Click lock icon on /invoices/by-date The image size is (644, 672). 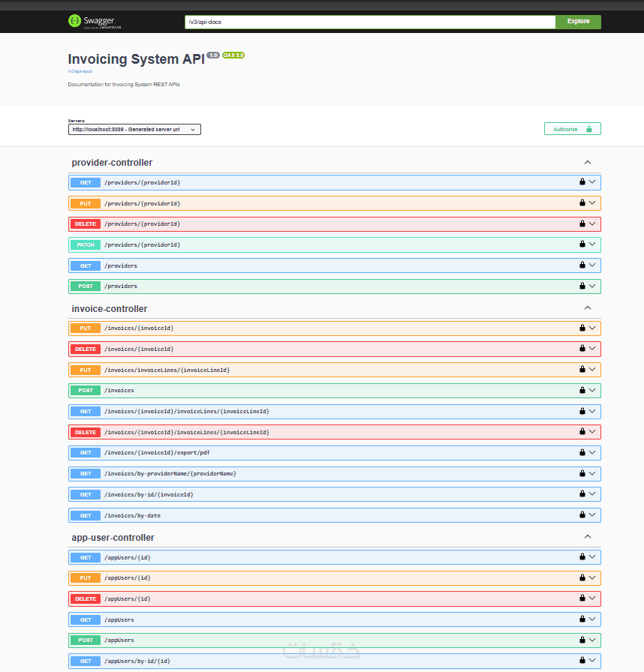pyautogui.click(x=582, y=514)
